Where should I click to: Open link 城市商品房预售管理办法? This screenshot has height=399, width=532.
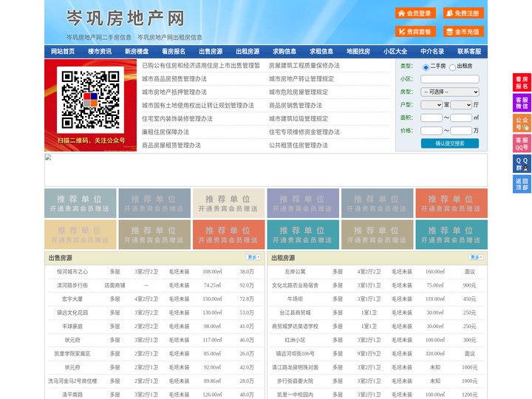pos(174,79)
